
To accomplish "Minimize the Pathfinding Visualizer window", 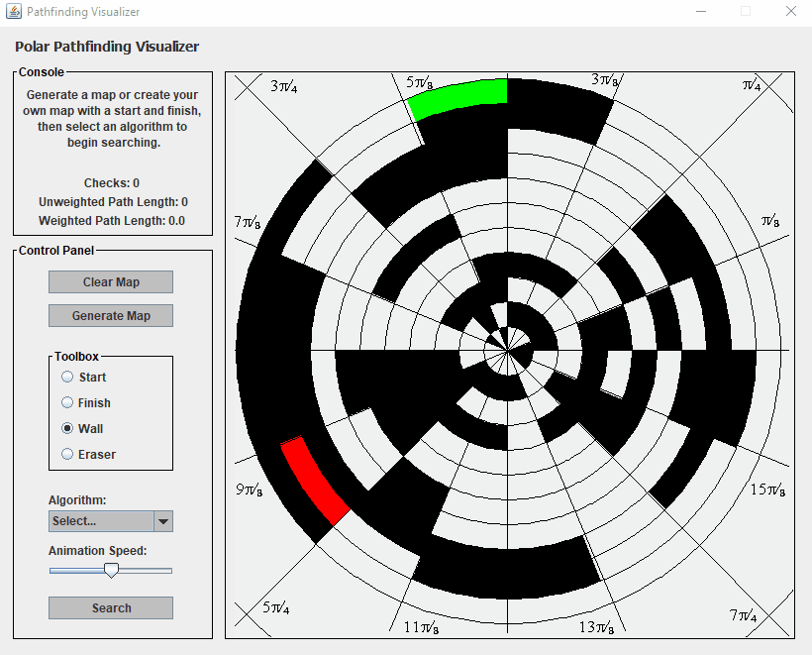I will click(701, 12).
